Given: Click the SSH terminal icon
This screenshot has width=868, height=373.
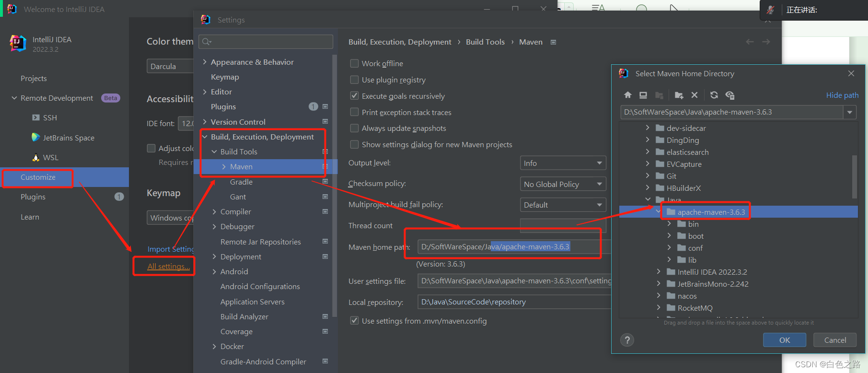Looking at the screenshot, I should [35, 117].
